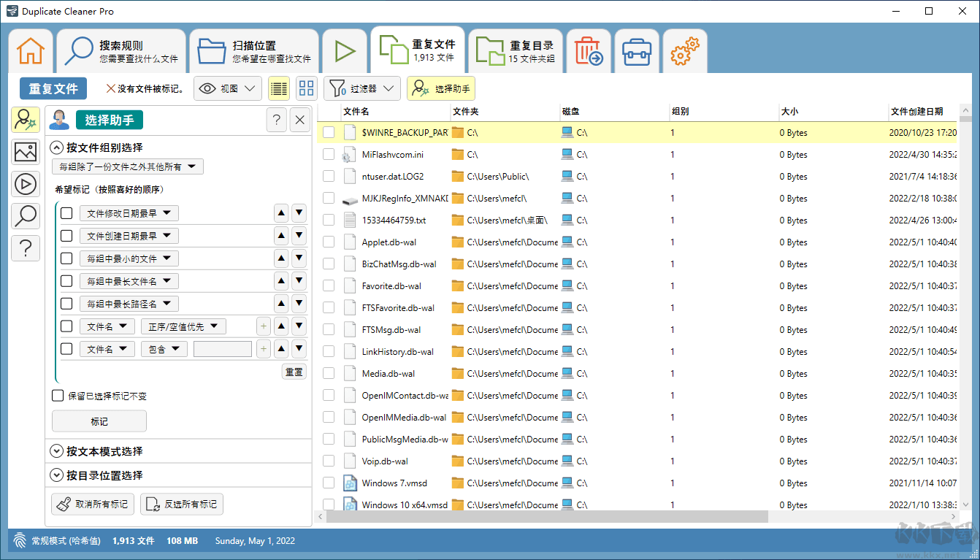Enable 每组中最小的文件 rule checkbox
The width and height of the screenshot is (980, 560).
(x=66, y=258)
